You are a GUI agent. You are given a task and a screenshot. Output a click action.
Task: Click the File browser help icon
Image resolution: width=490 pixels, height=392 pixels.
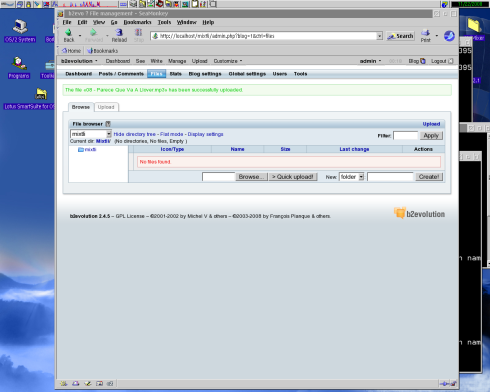tap(108, 124)
